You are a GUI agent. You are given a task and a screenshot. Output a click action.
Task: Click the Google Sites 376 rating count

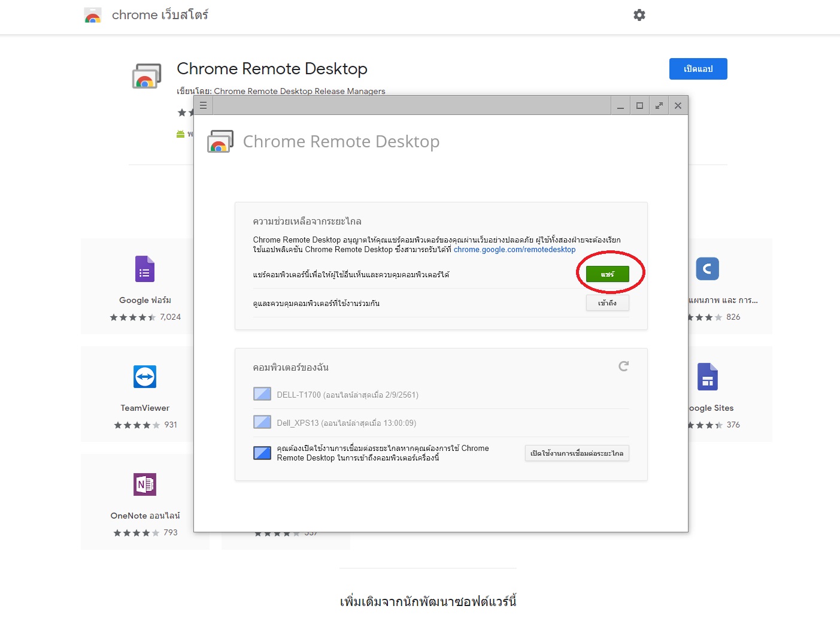[x=733, y=425]
